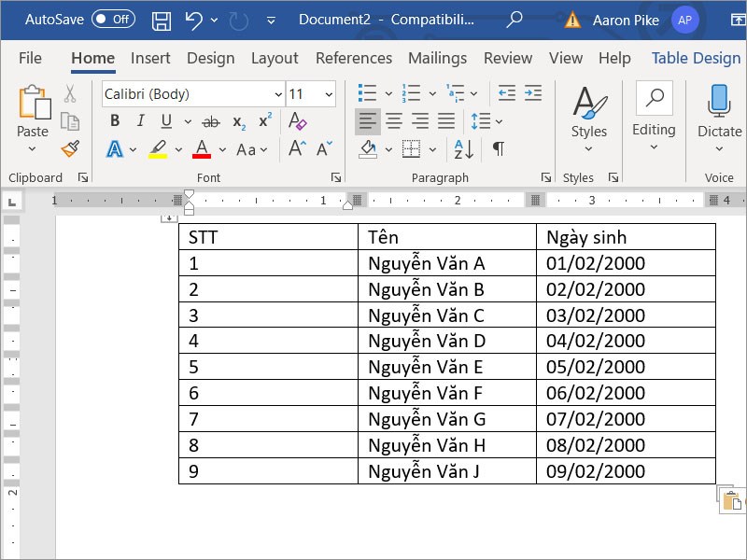The image size is (747, 560).
Task: Expand the bullets list dropdown arrow
Action: [388, 94]
